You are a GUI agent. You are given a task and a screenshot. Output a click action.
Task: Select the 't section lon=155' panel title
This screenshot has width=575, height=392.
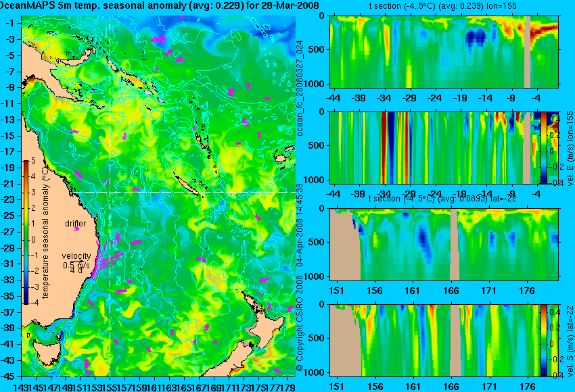[x=442, y=6]
